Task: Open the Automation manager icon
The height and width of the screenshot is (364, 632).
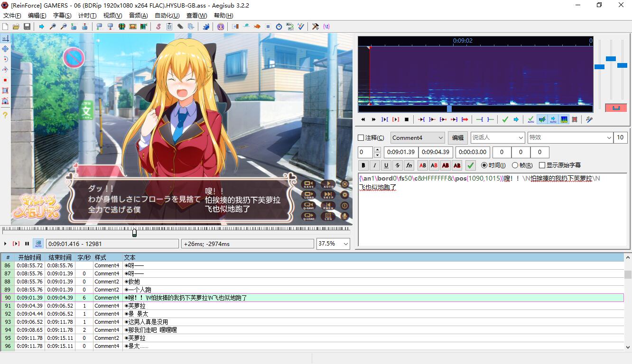Action: [x=206, y=27]
